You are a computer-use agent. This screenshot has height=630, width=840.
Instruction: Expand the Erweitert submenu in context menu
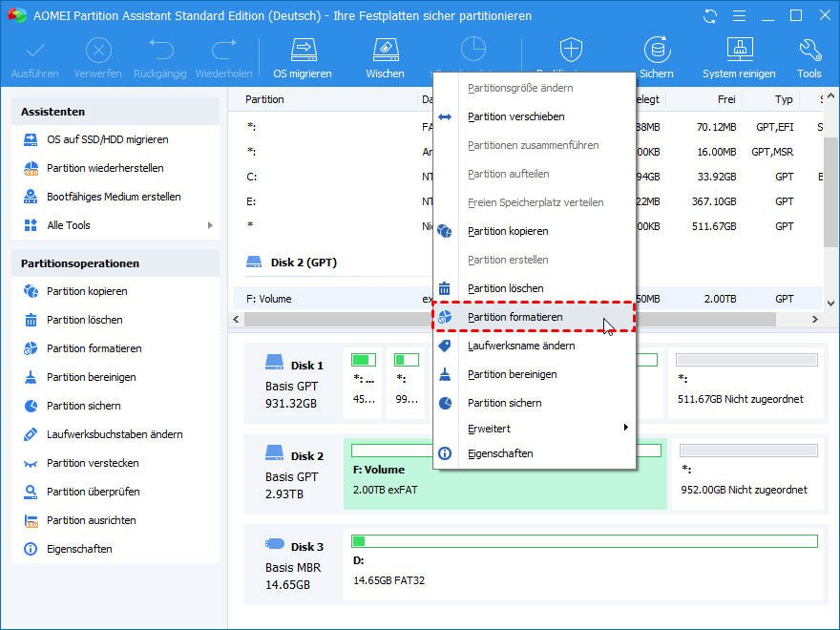click(x=626, y=428)
